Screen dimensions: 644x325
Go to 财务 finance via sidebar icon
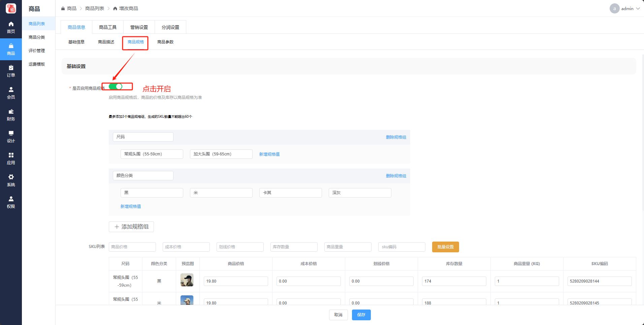tap(11, 115)
